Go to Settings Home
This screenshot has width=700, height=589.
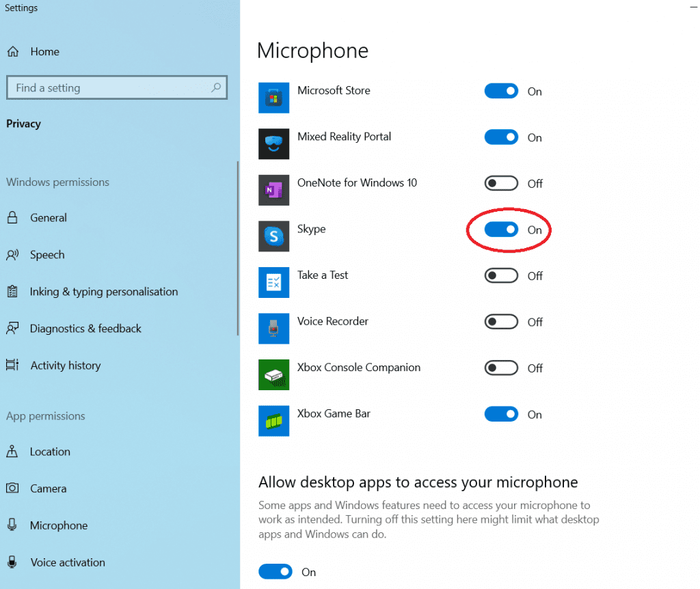[x=44, y=52]
